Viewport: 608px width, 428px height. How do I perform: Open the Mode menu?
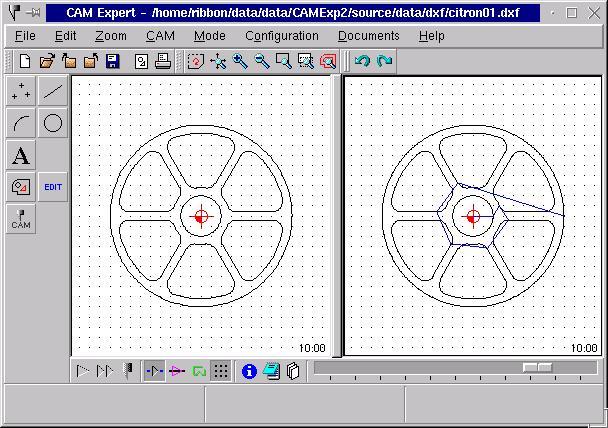coord(210,35)
